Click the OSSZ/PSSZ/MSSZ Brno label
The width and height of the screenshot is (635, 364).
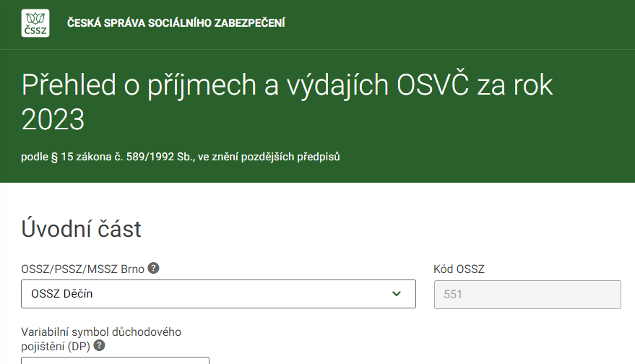coord(82,269)
